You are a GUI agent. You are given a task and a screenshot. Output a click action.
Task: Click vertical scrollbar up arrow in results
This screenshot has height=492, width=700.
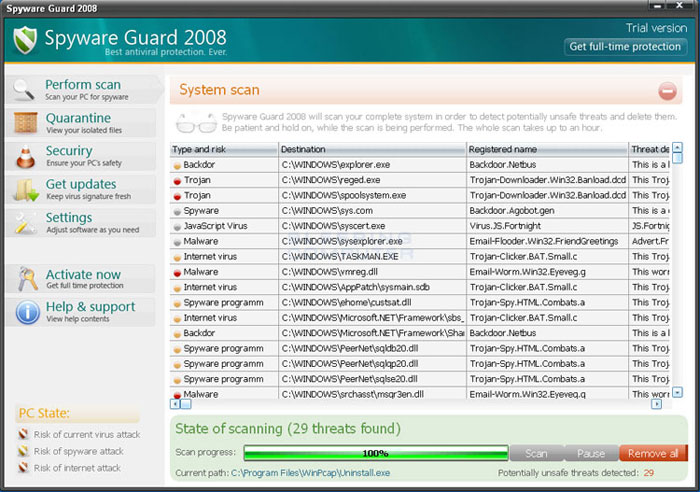tap(677, 147)
